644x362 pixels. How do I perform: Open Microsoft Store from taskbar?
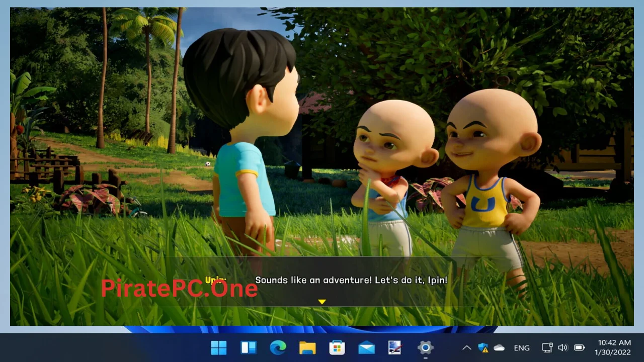pyautogui.click(x=337, y=347)
